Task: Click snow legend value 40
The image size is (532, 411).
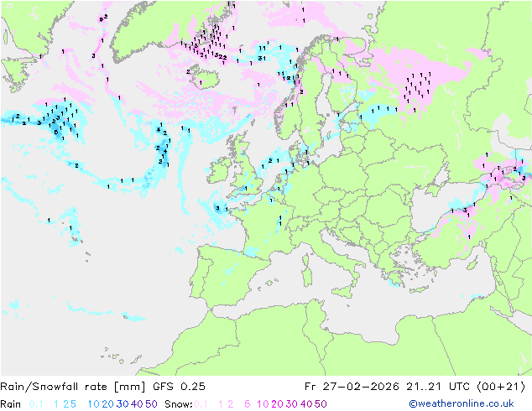Action: coord(306,404)
